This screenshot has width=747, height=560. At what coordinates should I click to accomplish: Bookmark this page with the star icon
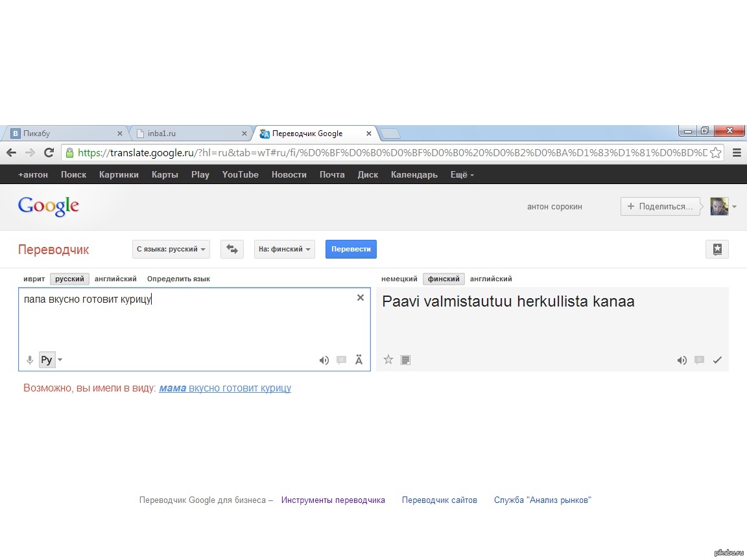715,153
